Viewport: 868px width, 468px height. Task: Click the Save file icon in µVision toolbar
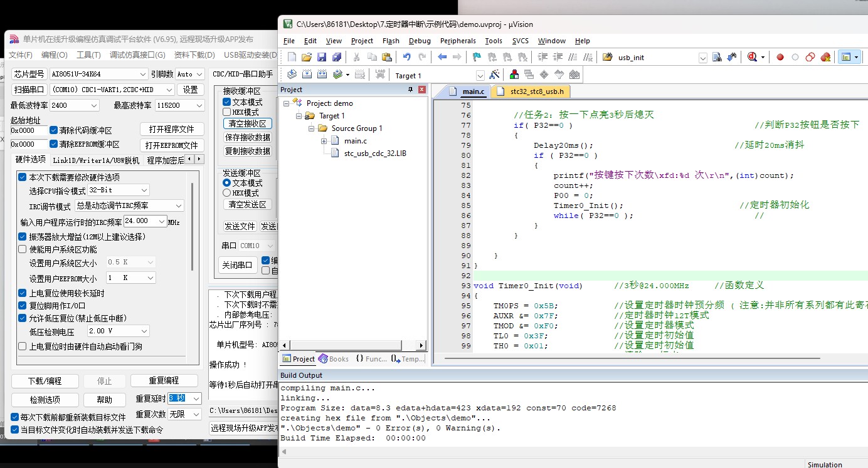pyautogui.click(x=321, y=57)
